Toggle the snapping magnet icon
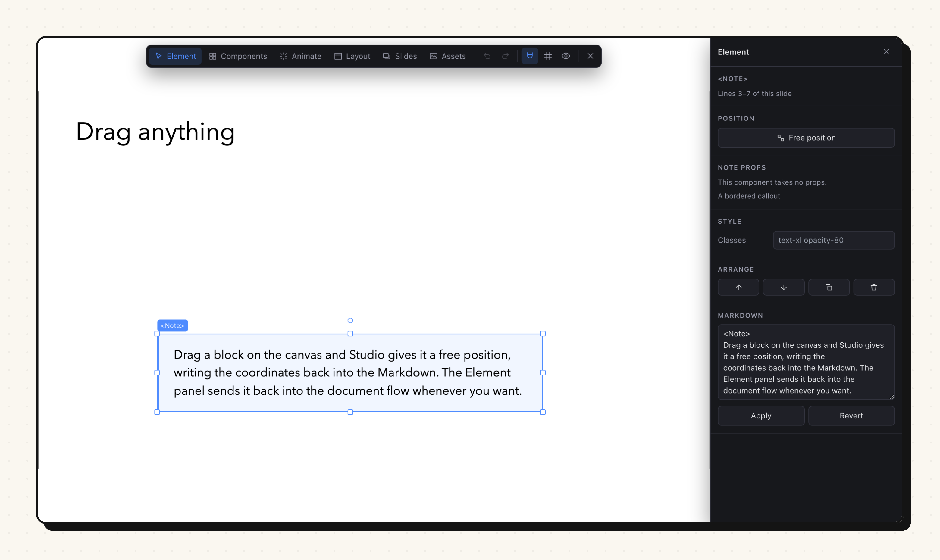 coord(530,56)
